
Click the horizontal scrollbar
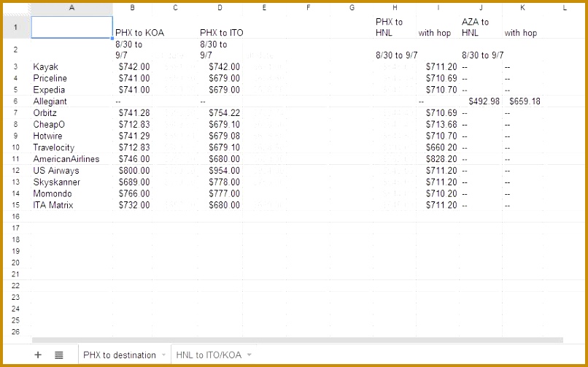pos(298,340)
